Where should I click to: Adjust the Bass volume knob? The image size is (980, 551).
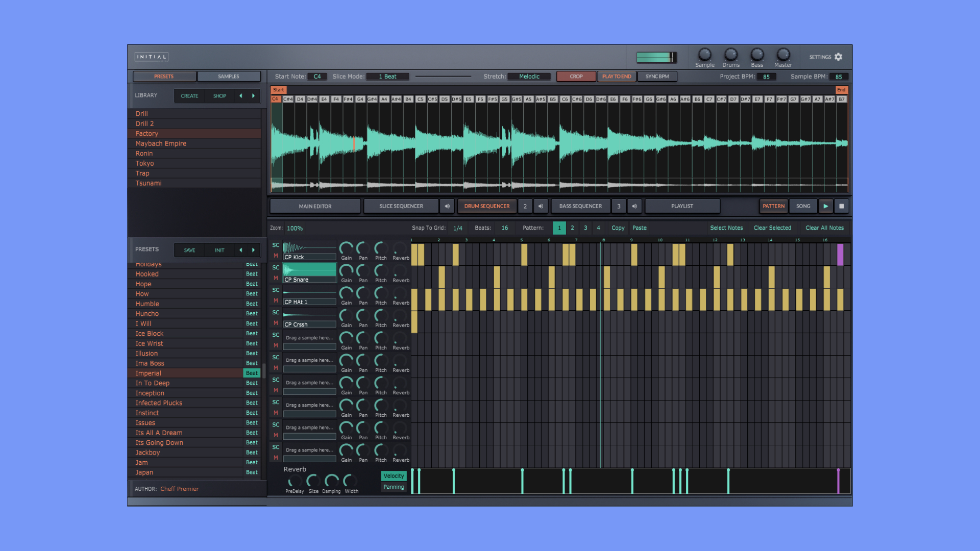[x=757, y=54]
